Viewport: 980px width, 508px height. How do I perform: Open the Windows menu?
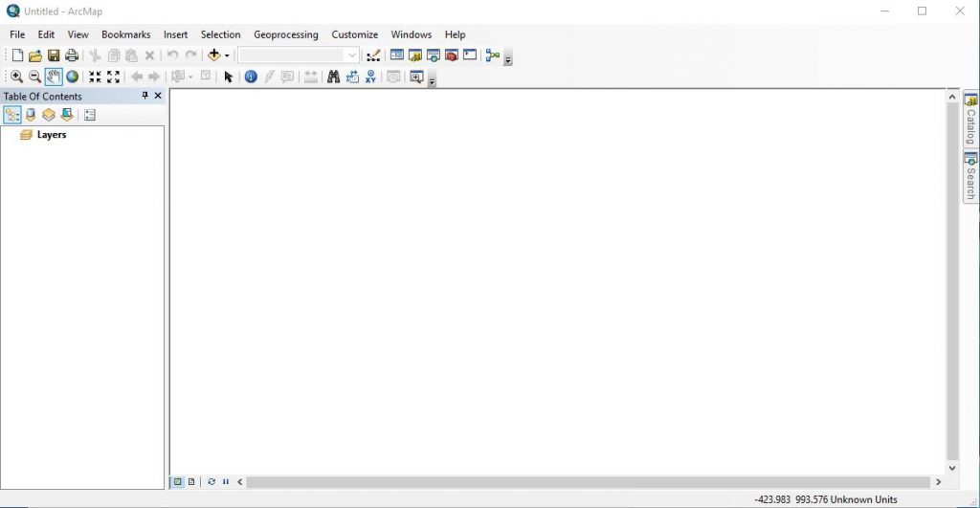pos(412,34)
